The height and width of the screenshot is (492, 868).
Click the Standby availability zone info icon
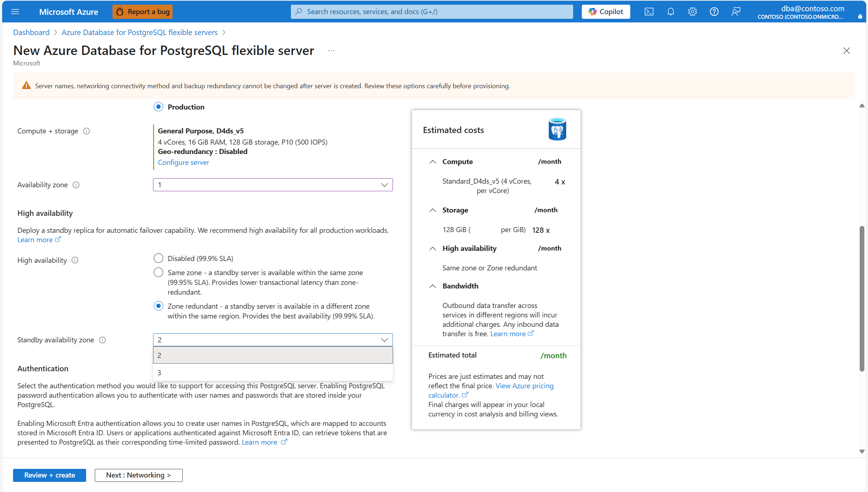click(x=102, y=340)
